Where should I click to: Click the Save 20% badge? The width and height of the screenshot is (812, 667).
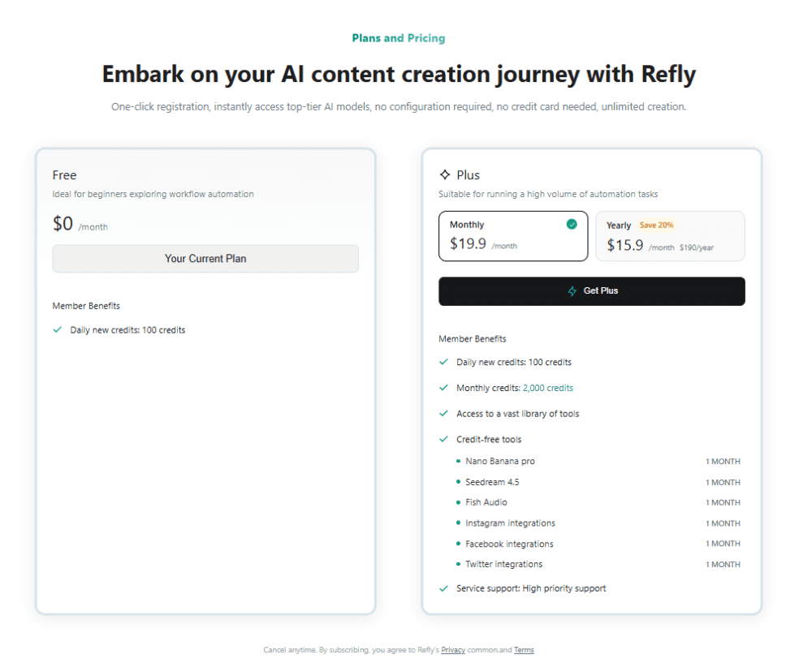(x=656, y=226)
